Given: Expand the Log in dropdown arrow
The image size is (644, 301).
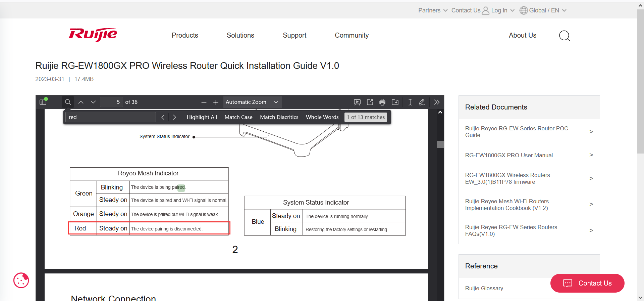Looking at the screenshot, I should coord(512,10).
